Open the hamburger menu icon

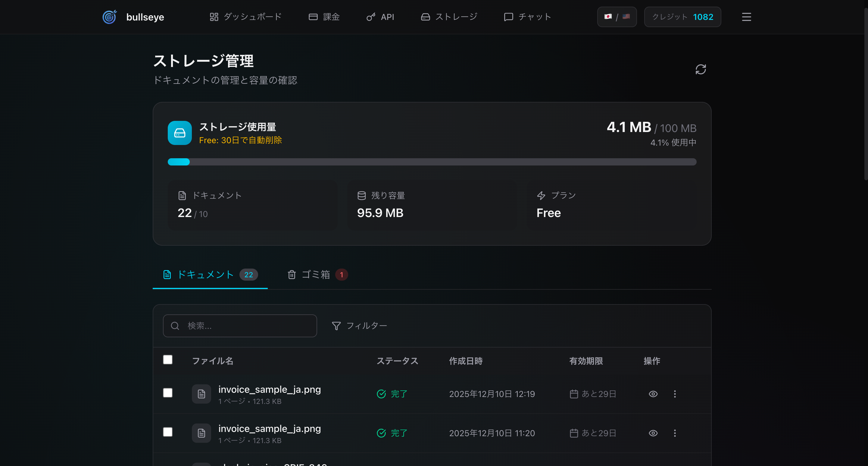[746, 17]
